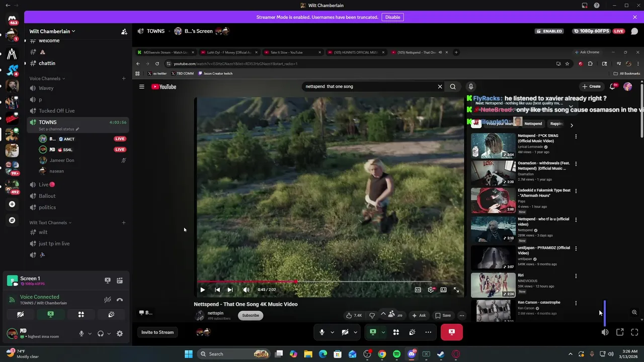Open output device options arrow beside the headphones
Viewport: 644px width, 362px height.
click(x=109, y=333)
